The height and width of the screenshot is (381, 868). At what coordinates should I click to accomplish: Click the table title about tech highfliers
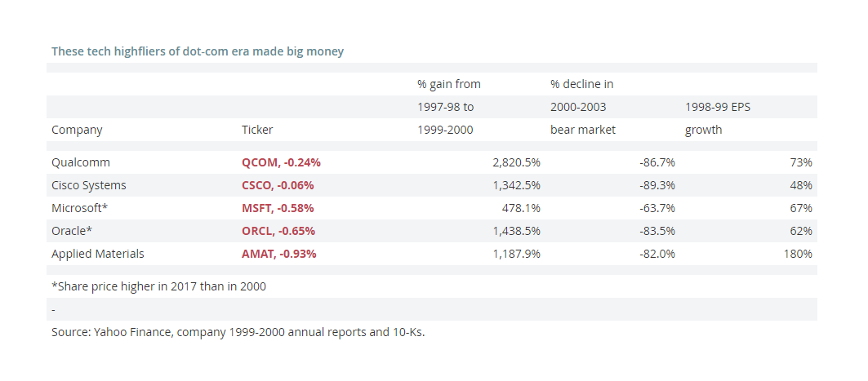(198, 51)
